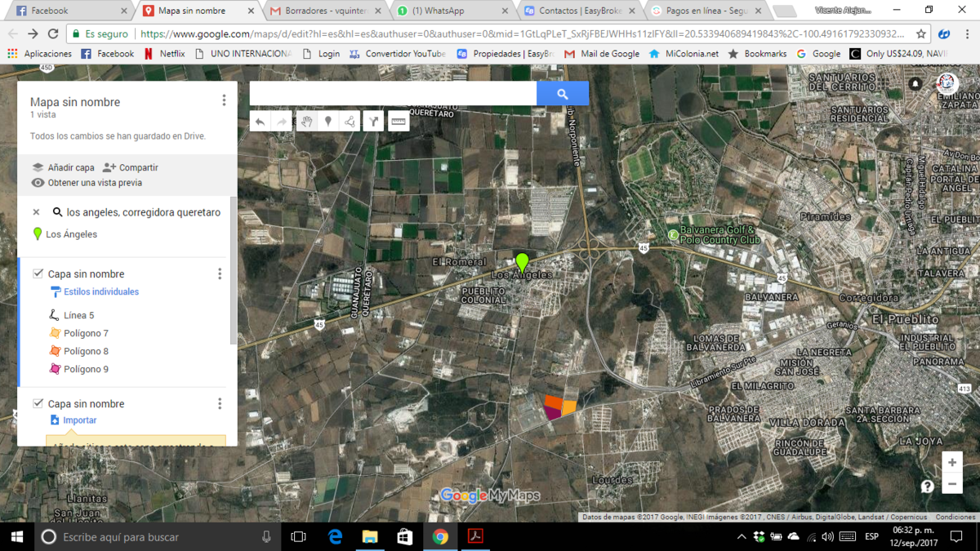Click the Importar link
The image size is (980, 551).
pyautogui.click(x=79, y=420)
